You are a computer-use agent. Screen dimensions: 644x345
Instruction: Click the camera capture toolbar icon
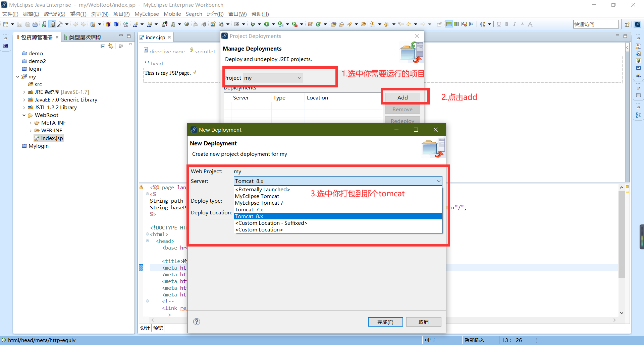pyautogui.click(x=237, y=24)
